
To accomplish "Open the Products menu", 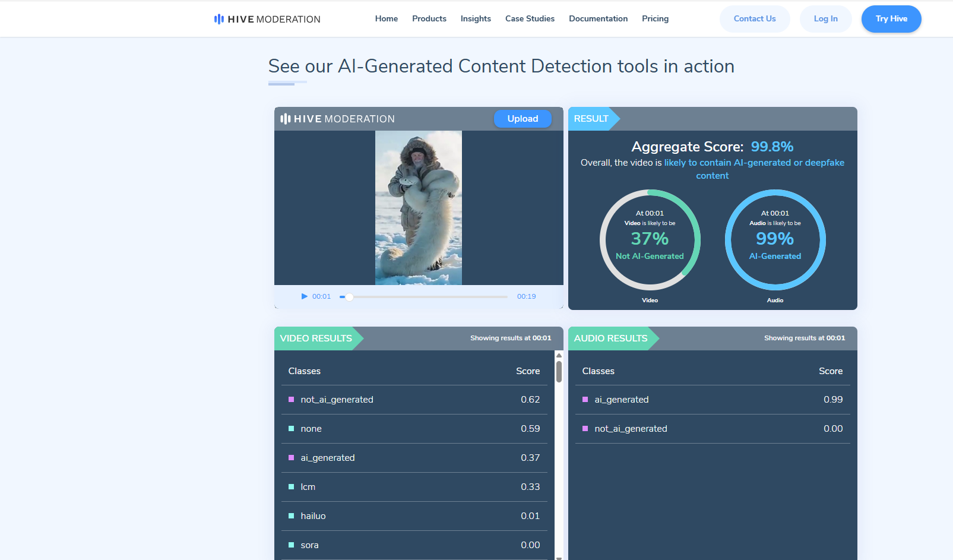I will click(429, 18).
